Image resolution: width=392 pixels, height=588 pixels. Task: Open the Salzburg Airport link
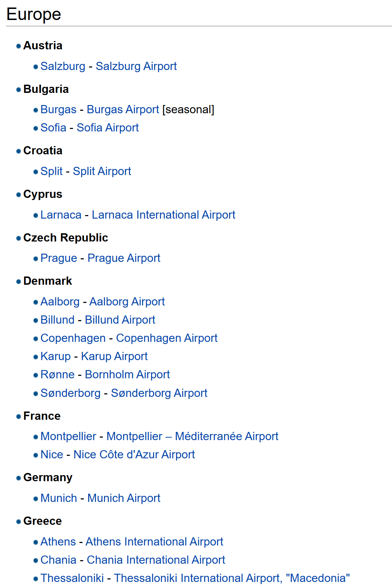[136, 66]
